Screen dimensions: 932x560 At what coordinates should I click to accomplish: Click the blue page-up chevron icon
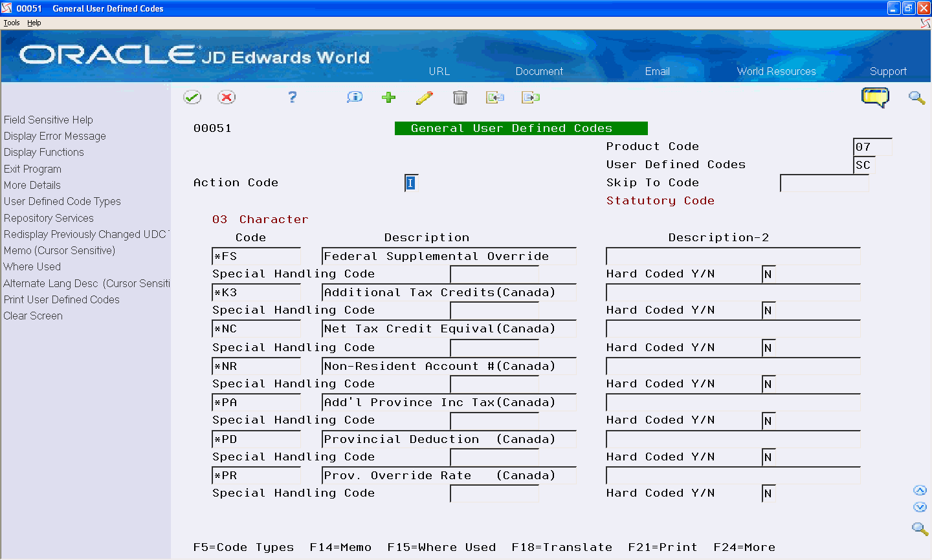coord(920,490)
